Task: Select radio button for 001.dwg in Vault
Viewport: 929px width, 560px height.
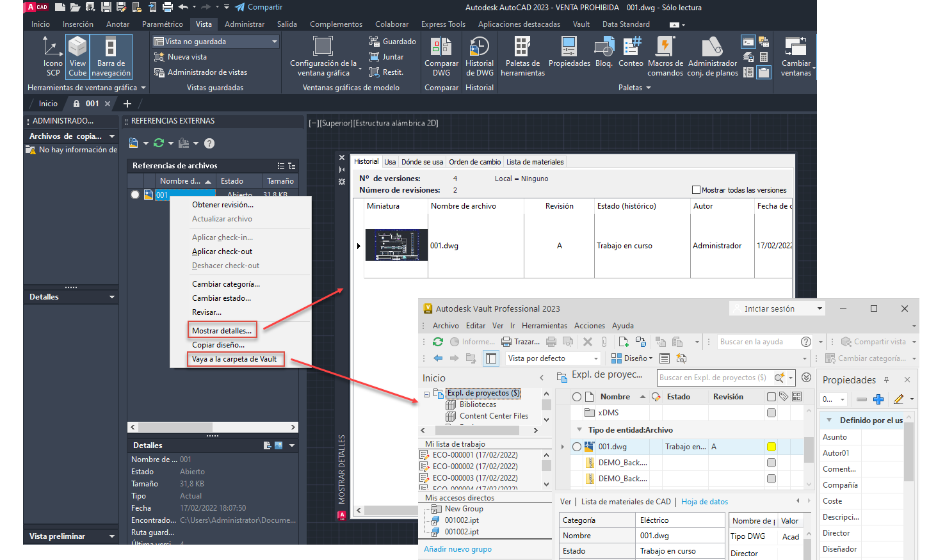Action: tap(577, 447)
